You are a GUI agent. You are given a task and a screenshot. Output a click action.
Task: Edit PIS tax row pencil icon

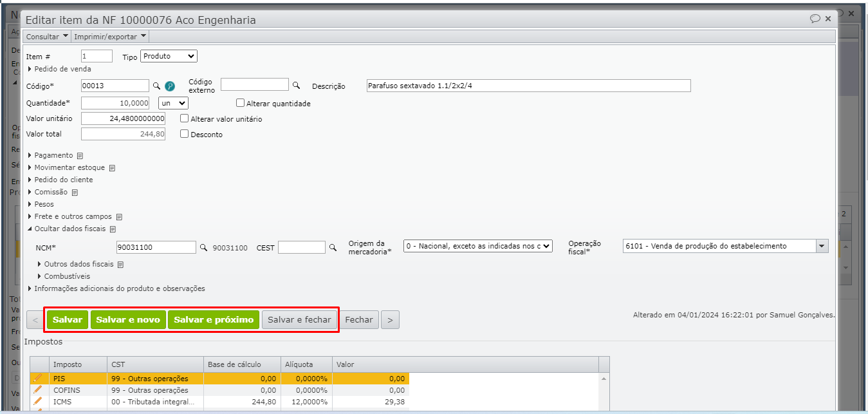pyautogui.click(x=37, y=378)
